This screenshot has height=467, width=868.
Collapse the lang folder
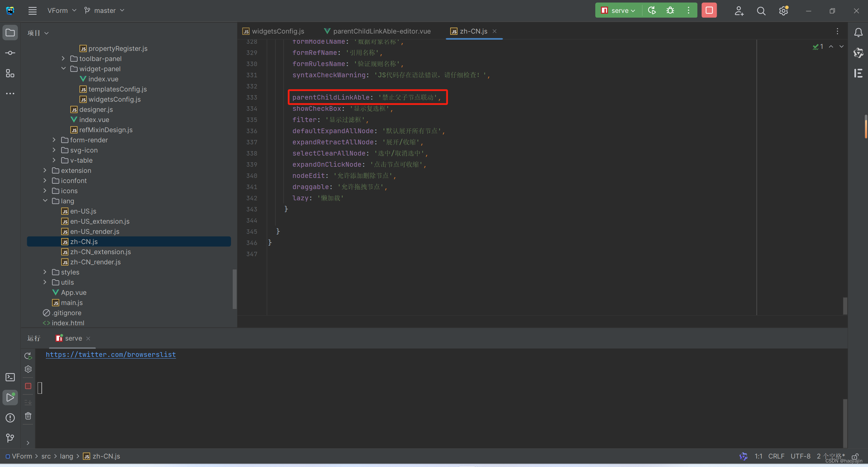tap(45, 201)
